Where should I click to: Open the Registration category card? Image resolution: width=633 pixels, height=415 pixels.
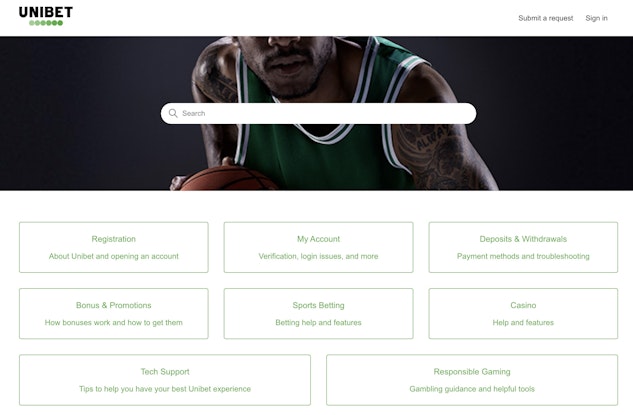click(113, 247)
